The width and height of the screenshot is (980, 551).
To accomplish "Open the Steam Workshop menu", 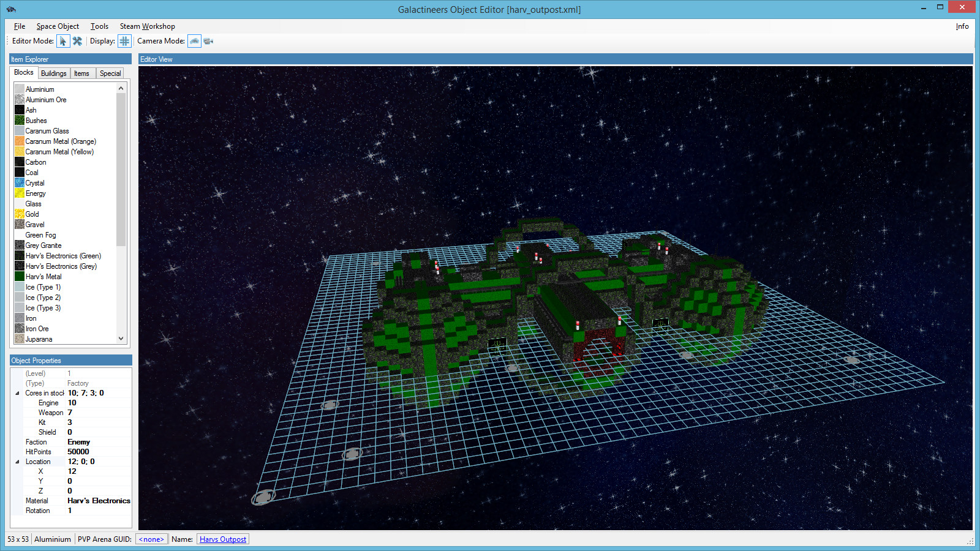I will [147, 26].
